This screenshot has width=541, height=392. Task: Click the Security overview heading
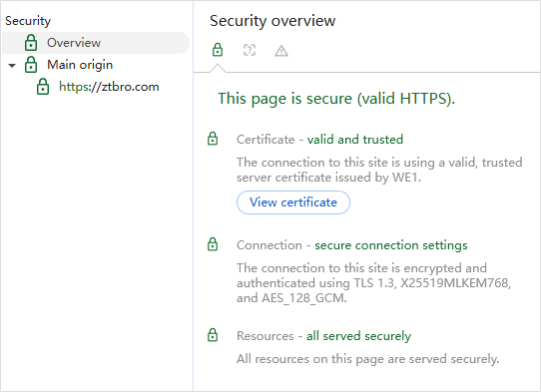click(272, 21)
